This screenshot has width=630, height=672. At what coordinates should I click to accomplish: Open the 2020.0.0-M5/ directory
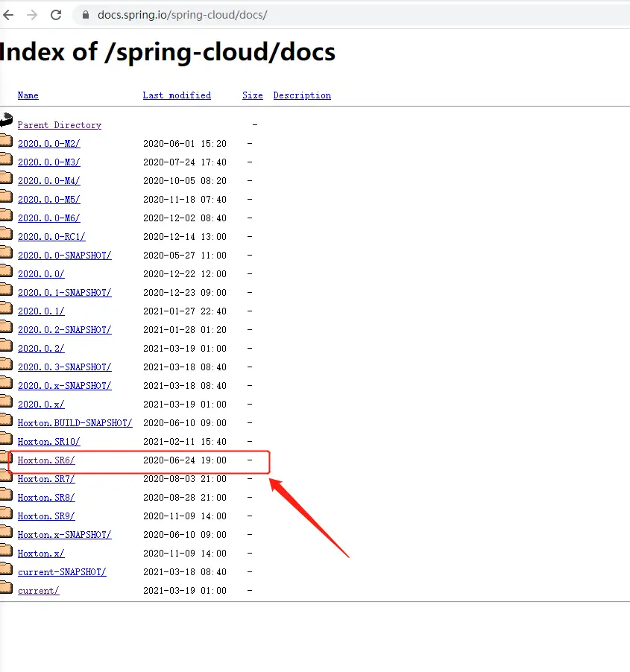(x=49, y=199)
